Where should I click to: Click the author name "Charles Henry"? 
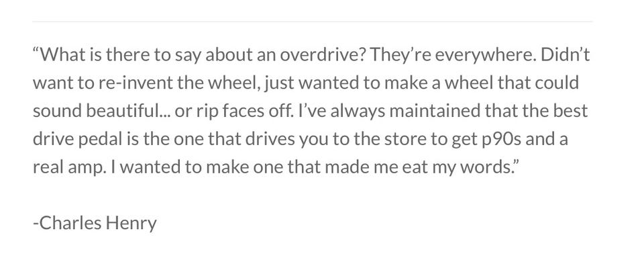click(97, 224)
